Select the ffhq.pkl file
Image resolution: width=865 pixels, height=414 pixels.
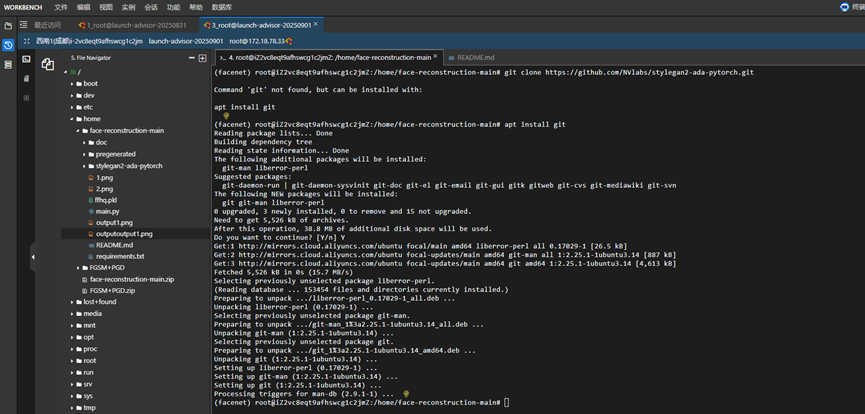(x=106, y=200)
